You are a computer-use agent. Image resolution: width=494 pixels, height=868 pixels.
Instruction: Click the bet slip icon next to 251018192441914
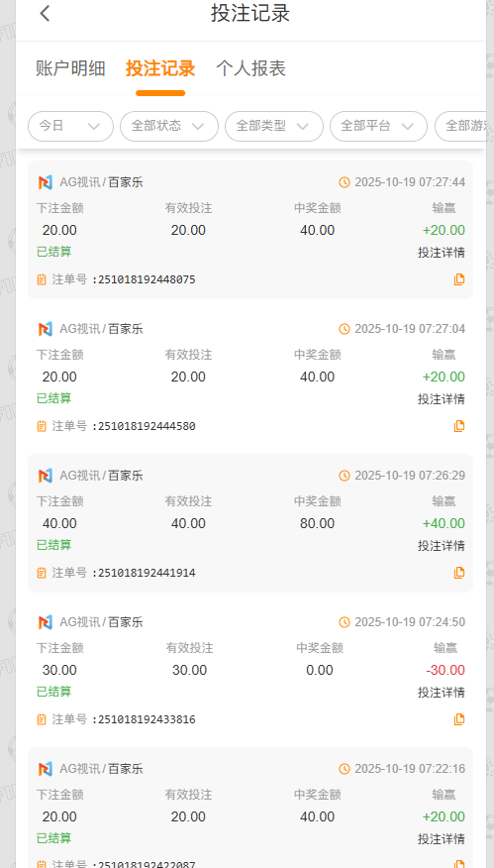(42, 573)
